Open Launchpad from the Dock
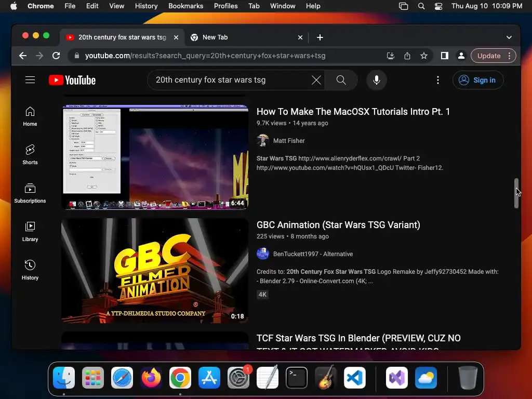Viewport: 532px width, 399px height. coord(93,378)
